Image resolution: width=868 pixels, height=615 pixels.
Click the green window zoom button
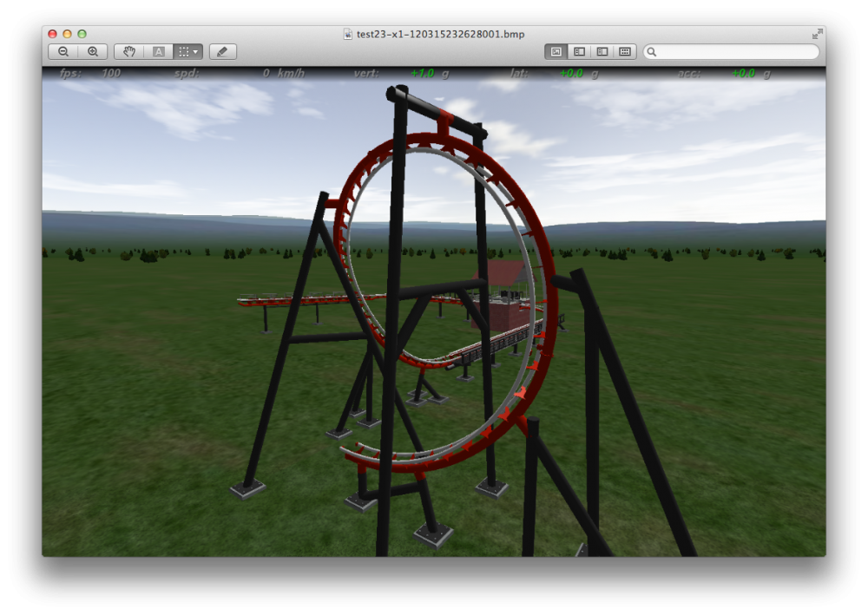82,34
